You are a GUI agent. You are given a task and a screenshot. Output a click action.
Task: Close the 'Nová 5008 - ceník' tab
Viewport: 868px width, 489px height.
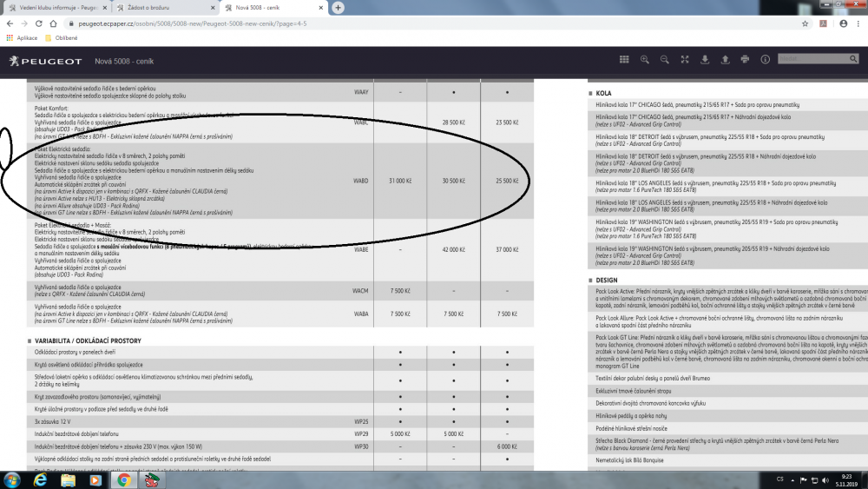tap(321, 8)
